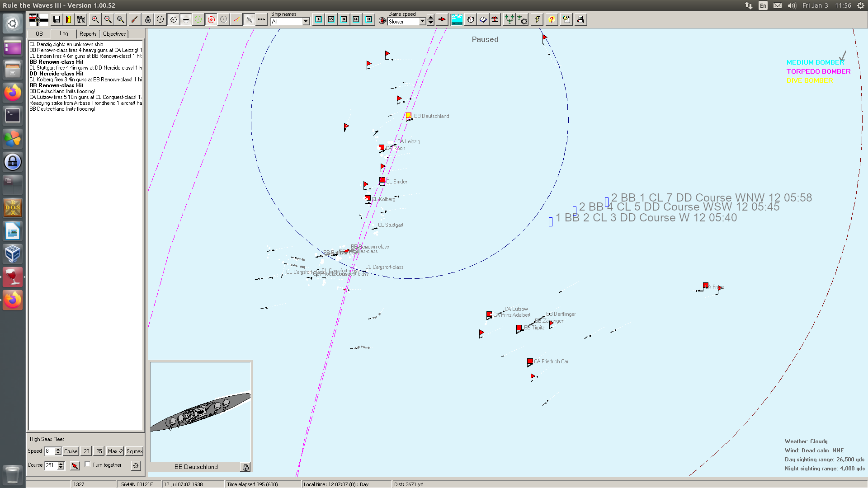Open the Game speed dropdown
868x488 pixels.
tap(422, 22)
